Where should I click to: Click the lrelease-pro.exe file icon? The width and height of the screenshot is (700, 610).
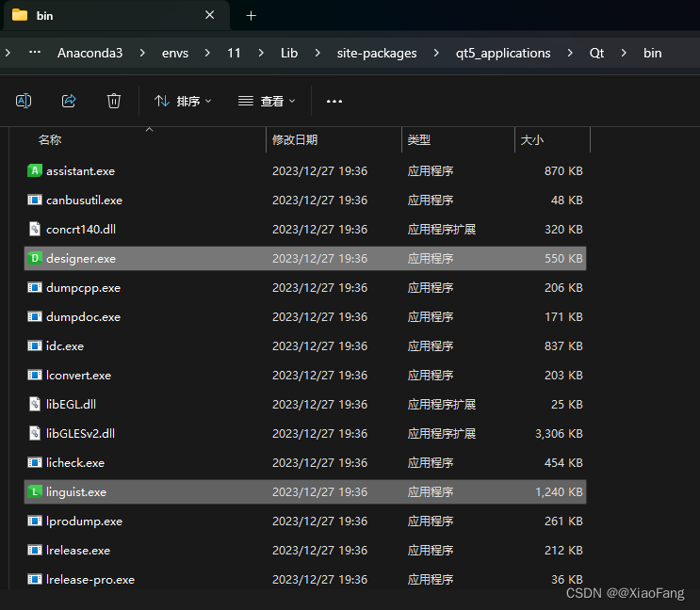tap(34, 579)
